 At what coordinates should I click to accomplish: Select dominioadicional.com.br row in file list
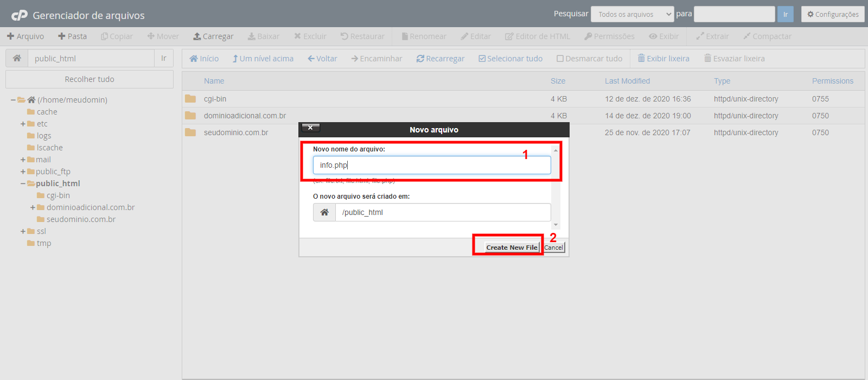(523, 116)
